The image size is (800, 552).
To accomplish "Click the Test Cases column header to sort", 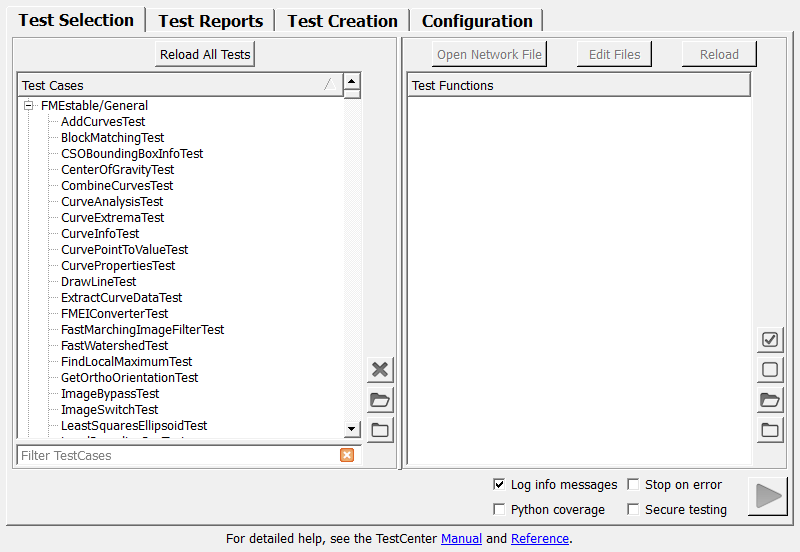I will point(170,86).
